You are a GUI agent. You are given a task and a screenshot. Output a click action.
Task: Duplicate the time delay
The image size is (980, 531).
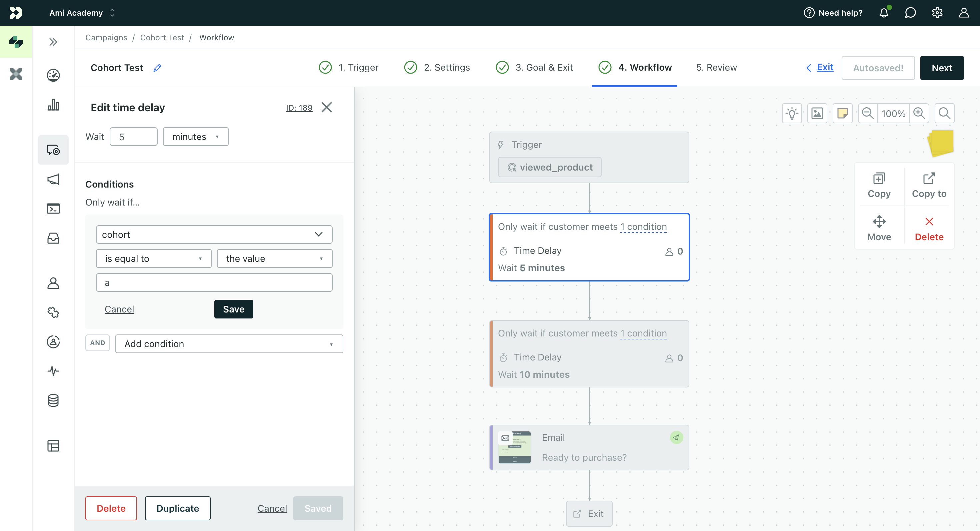178,508
